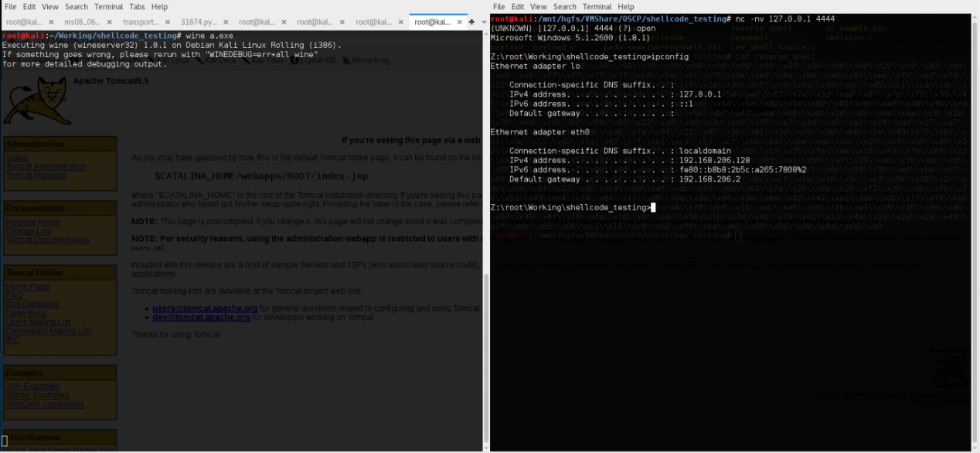
Task: Open Terminal menu in right terminal
Action: pyautogui.click(x=597, y=6)
